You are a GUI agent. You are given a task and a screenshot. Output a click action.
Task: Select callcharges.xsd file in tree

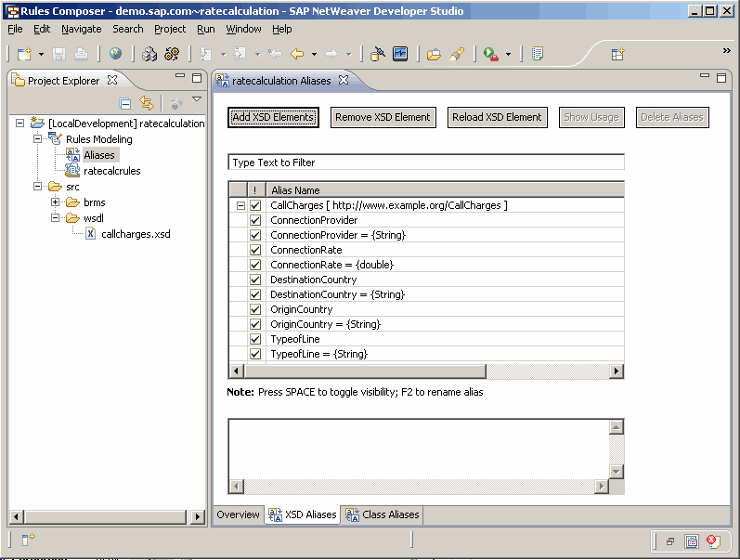click(136, 234)
